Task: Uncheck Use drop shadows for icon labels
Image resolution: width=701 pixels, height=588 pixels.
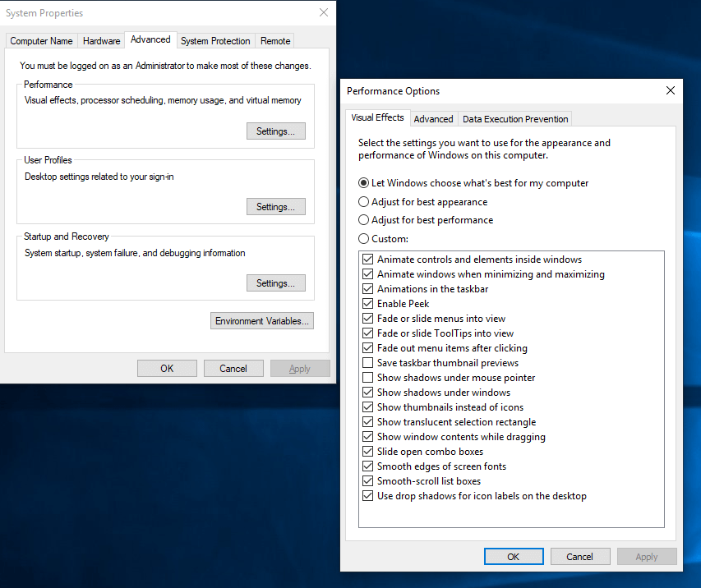Action: pyautogui.click(x=367, y=495)
